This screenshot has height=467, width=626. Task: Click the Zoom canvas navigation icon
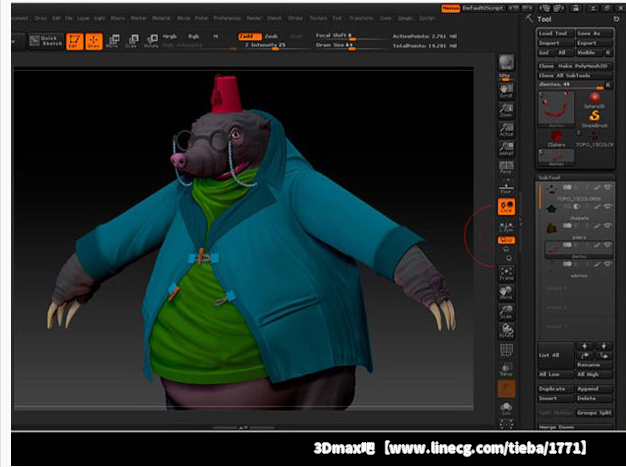pos(506,111)
